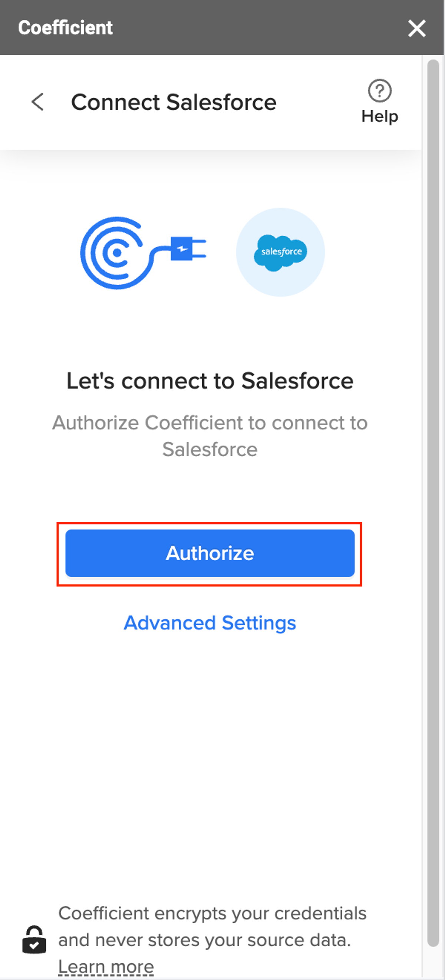
Task: Click the "Let's connect to Salesforce" heading
Action: (210, 380)
